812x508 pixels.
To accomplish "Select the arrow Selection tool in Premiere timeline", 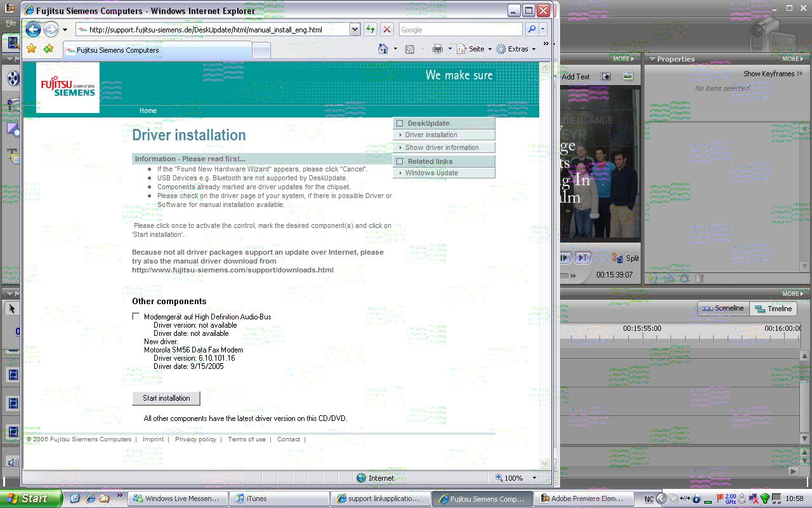I will (x=12, y=309).
